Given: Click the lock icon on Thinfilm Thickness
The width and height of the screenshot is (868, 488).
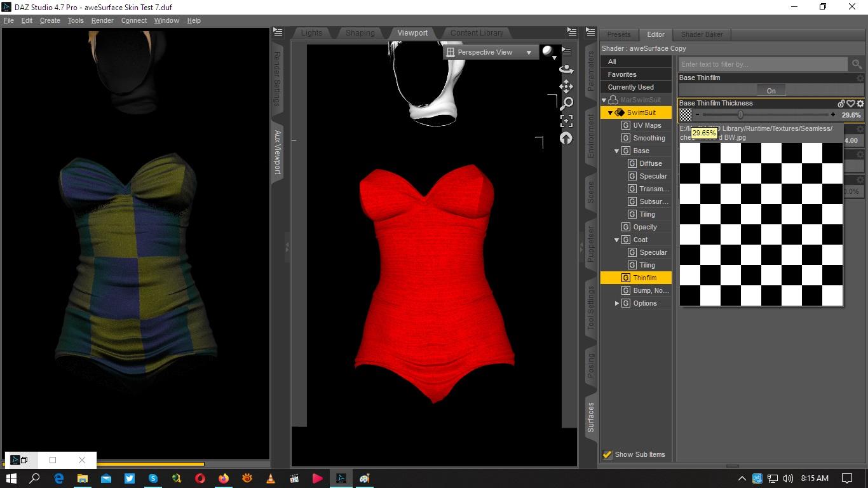Looking at the screenshot, I should pos(841,104).
